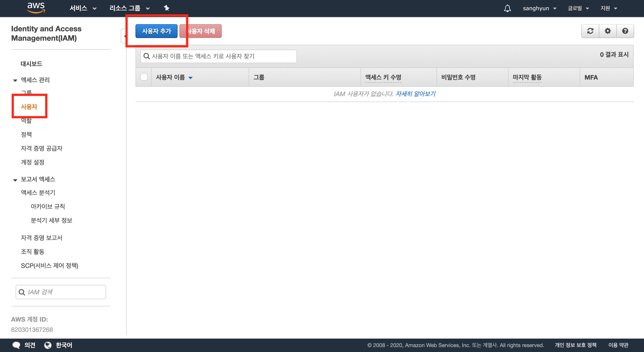
Task: Toggle the select-all users checkbox
Action: click(x=144, y=77)
